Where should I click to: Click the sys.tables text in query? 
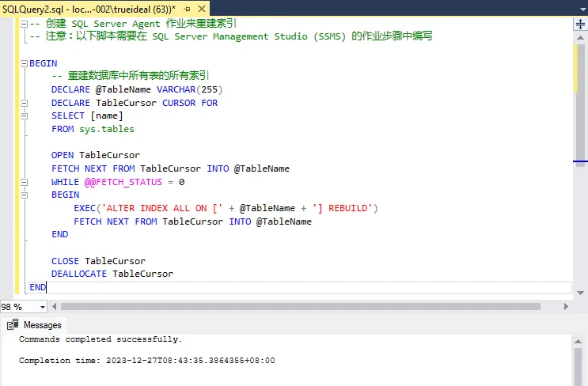pyautogui.click(x=106, y=129)
